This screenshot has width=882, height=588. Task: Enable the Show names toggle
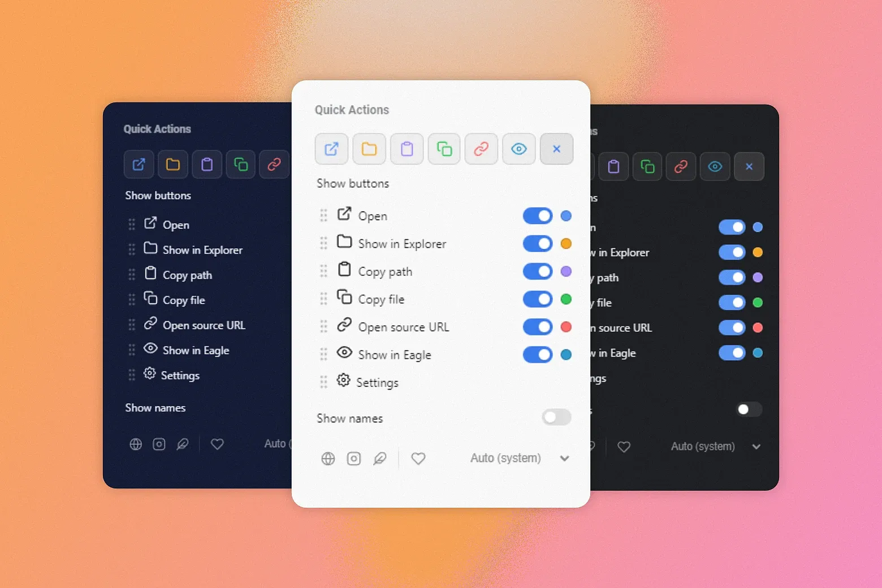coord(556,417)
